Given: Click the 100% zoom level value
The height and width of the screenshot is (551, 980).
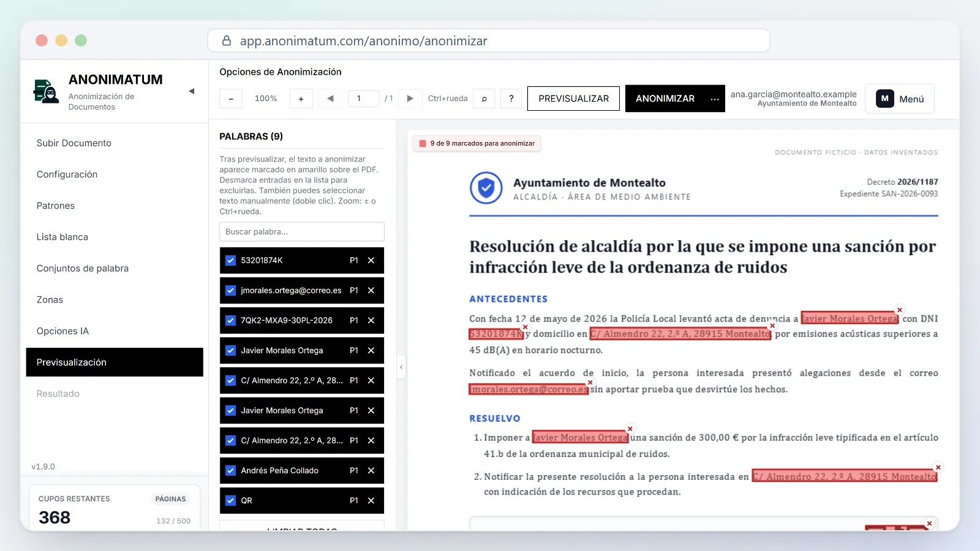Looking at the screenshot, I should tap(266, 99).
